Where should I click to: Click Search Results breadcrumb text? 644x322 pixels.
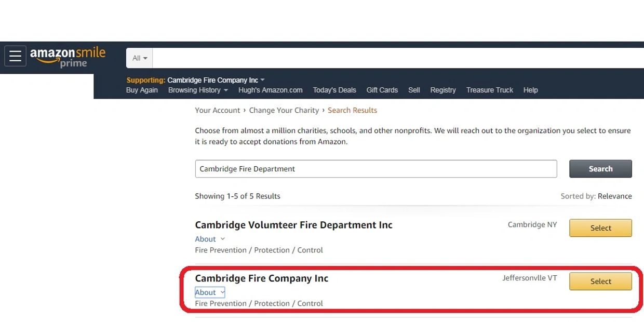(352, 110)
